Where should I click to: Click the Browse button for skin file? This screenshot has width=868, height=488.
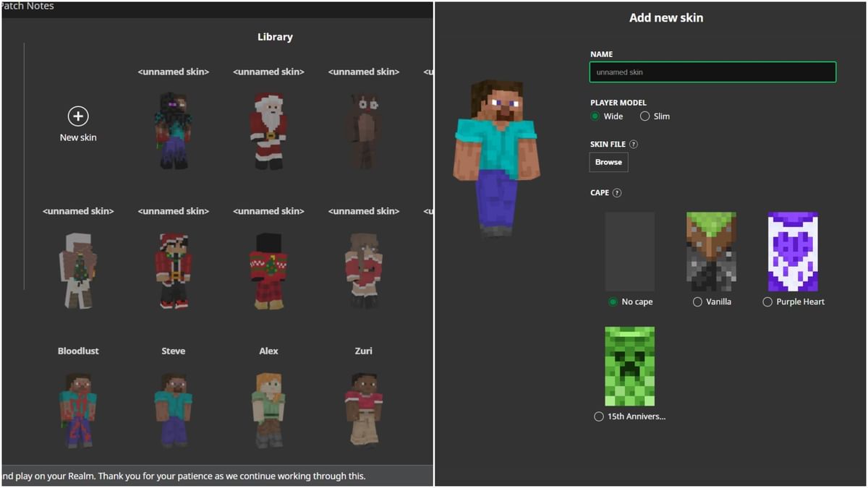click(608, 161)
